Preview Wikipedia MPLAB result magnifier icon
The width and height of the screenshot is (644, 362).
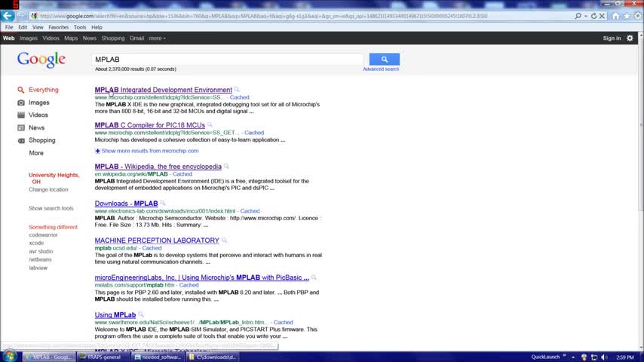point(226,166)
